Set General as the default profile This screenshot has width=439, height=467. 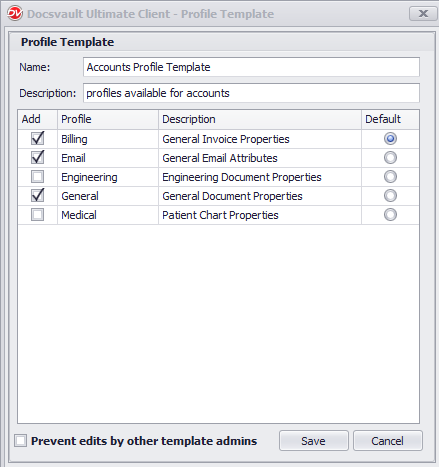(x=390, y=196)
